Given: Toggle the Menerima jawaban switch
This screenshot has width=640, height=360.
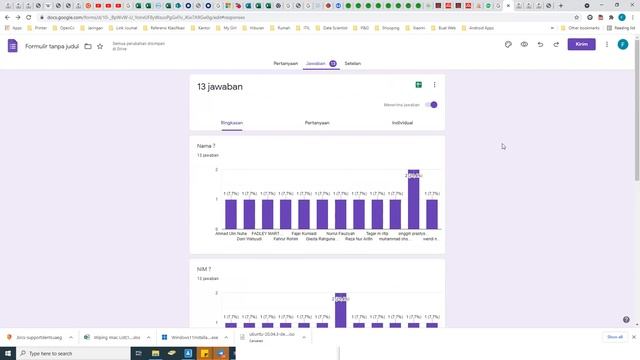Looking at the screenshot, I should point(431,105).
